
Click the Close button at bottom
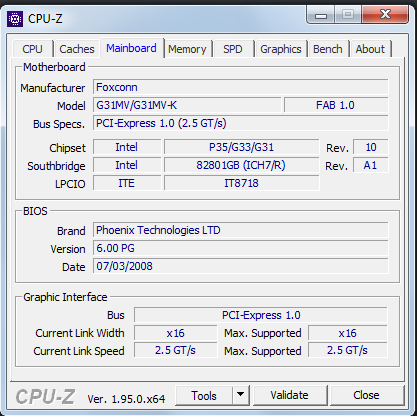pyautogui.click(x=366, y=395)
